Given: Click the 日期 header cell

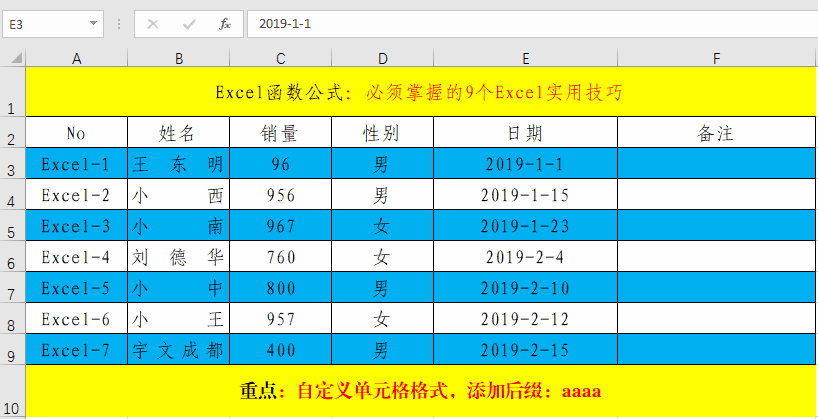Looking at the screenshot, I should tap(525, 133).
